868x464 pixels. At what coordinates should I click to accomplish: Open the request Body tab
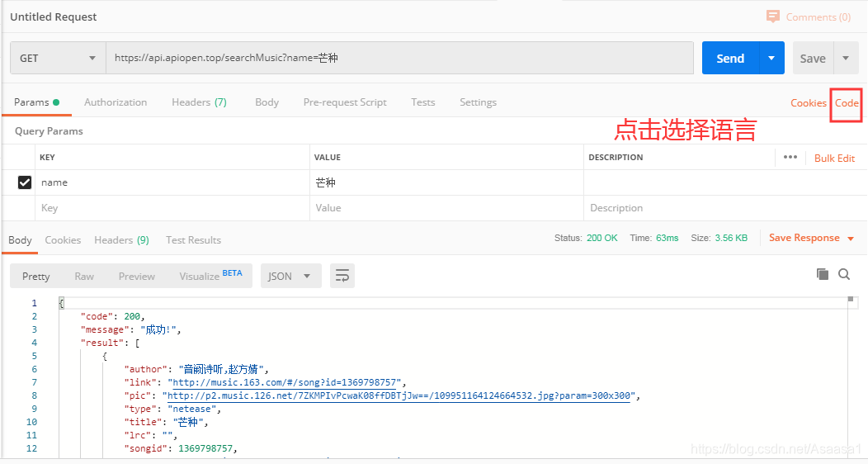pyautogui.click(x=267, y=102)
